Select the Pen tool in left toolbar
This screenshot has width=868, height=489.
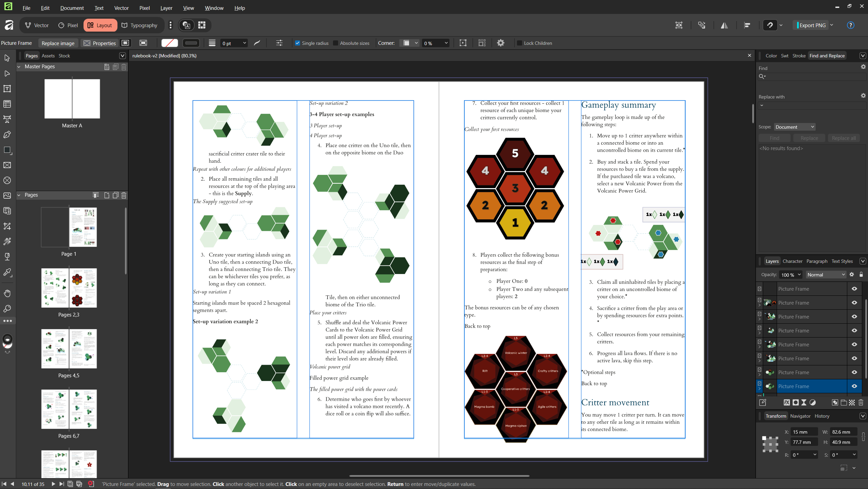(x=7, y=134)
